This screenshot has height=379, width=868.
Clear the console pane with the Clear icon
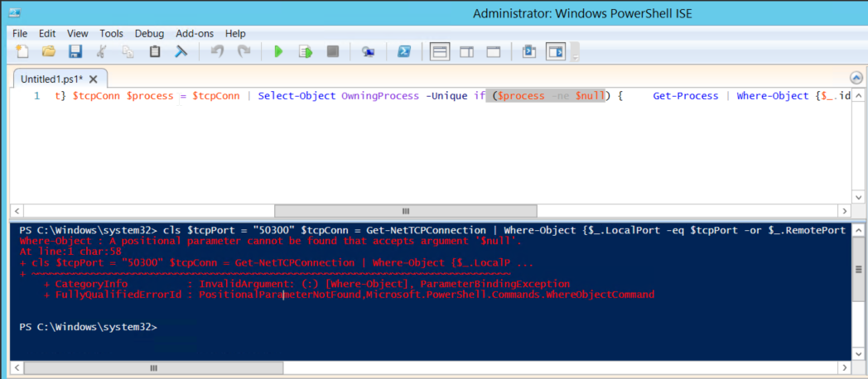click(181, 52)
